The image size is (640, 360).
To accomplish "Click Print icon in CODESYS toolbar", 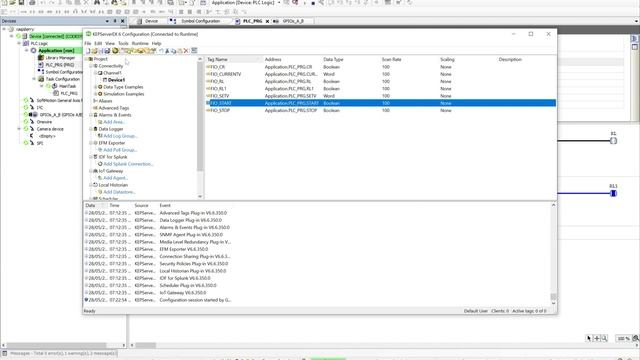I will click(x=32, y=2).
